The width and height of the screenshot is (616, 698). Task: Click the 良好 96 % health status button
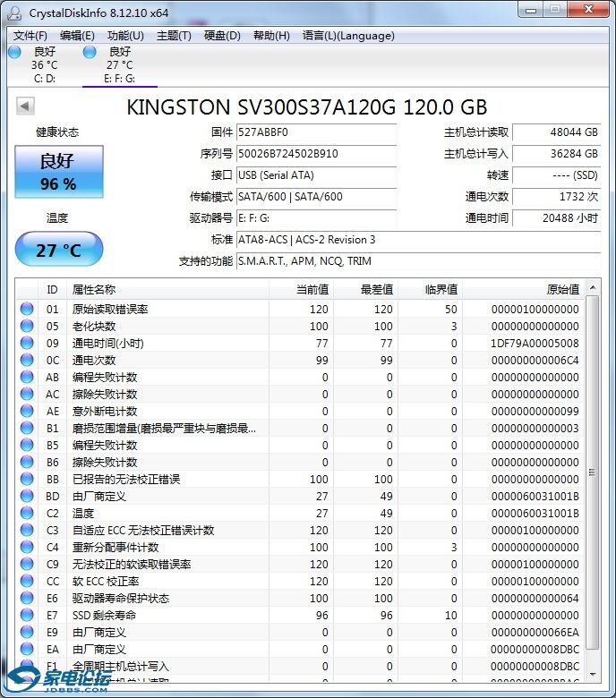[x=59, y=172]
